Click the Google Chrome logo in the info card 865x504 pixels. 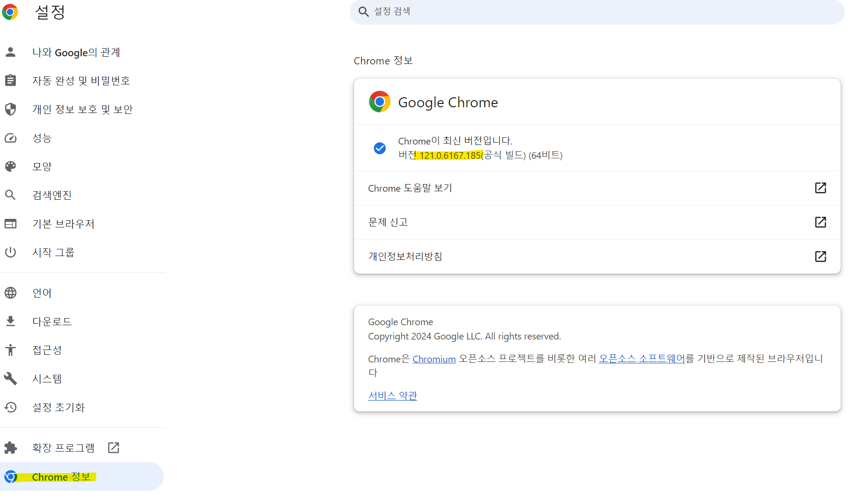tap(380, 102)
